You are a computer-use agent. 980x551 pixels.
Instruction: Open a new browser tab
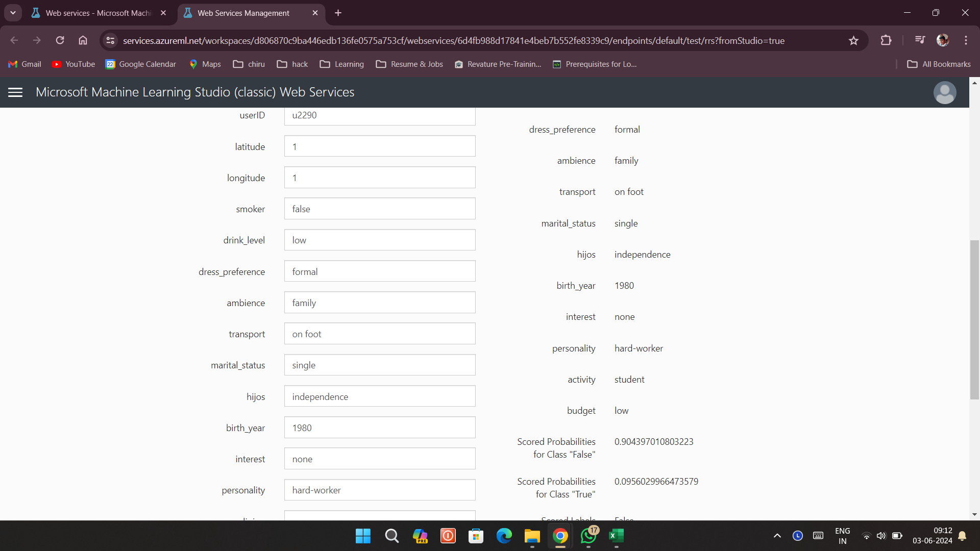pyautogui.click(x=338, y=13)
